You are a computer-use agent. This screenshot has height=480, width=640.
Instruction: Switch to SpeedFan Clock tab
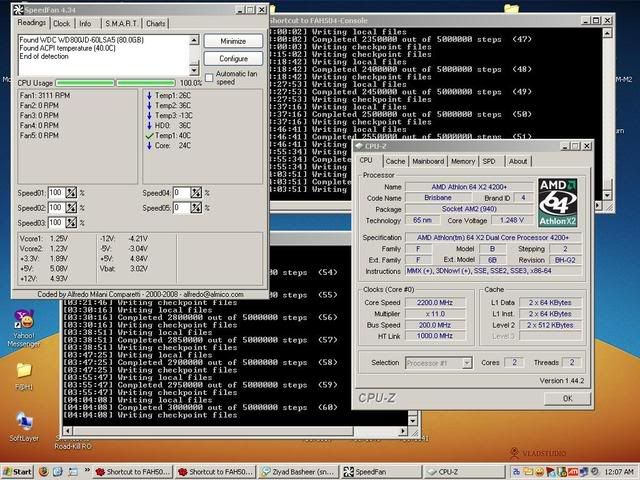(x=62, y=24)
